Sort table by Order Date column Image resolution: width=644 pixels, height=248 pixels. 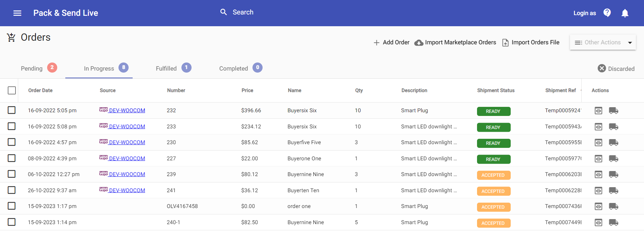[x=40, y=90]
